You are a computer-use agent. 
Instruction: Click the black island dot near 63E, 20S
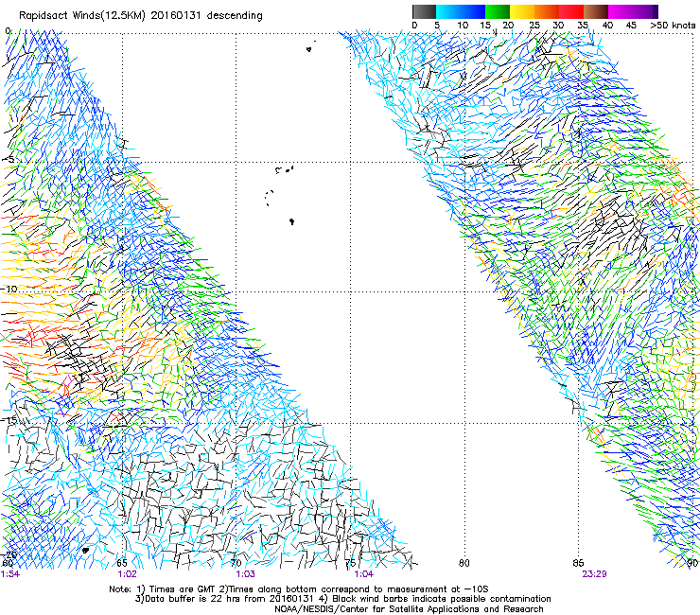point(85,551)
